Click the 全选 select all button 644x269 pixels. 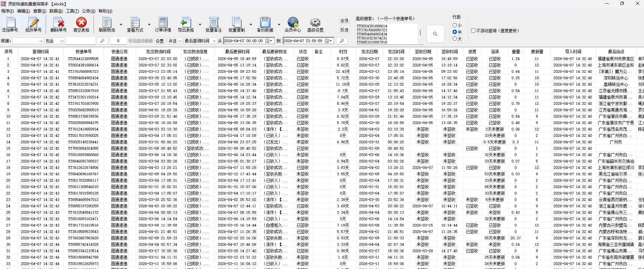344,20
